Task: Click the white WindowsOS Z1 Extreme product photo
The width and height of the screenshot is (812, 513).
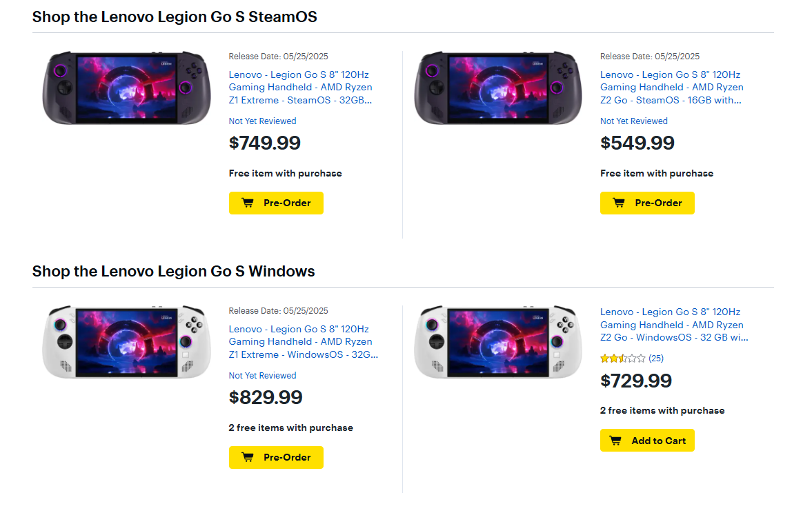Action: point(126,342)
